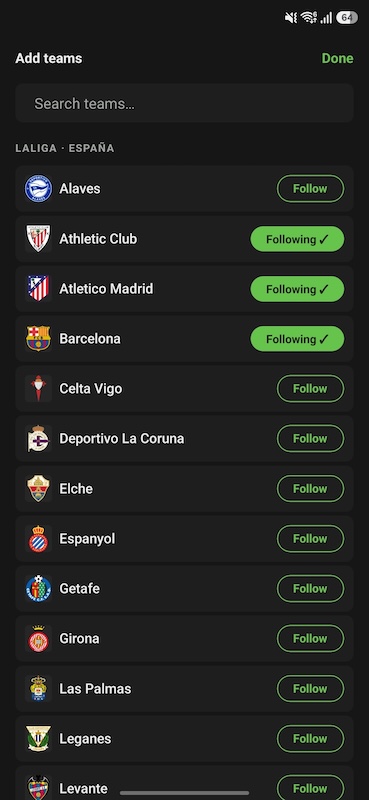Image resolution: width=369 pixels, height=800 pixels.
Task: Tap the Las Palmas crest icon
Action: pyautogui.click(x=38, y=689)
